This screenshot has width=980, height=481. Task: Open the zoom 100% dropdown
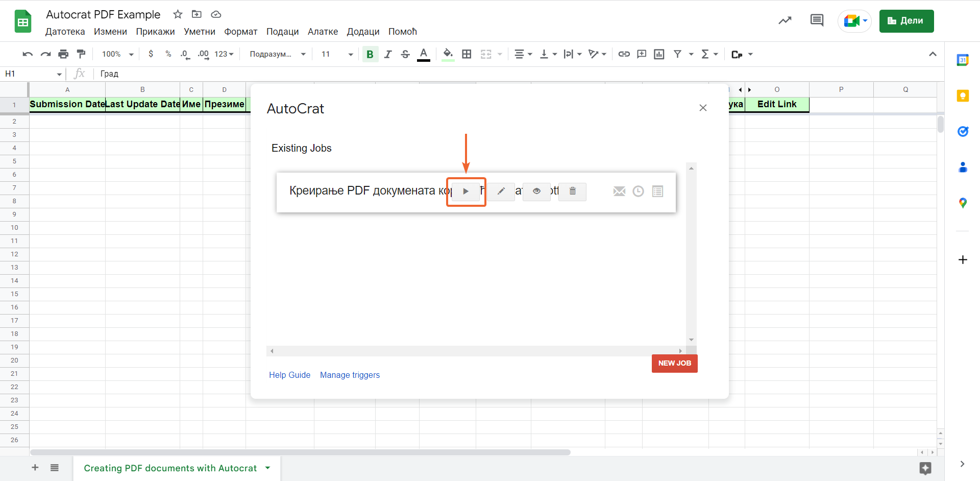(x=117, y=54)
